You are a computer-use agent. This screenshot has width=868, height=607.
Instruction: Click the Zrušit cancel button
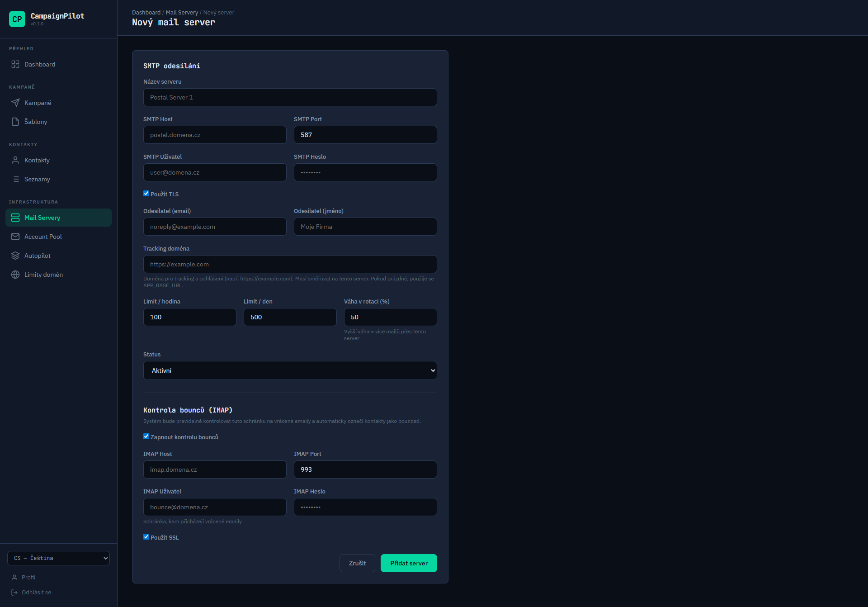click(357, 563)
